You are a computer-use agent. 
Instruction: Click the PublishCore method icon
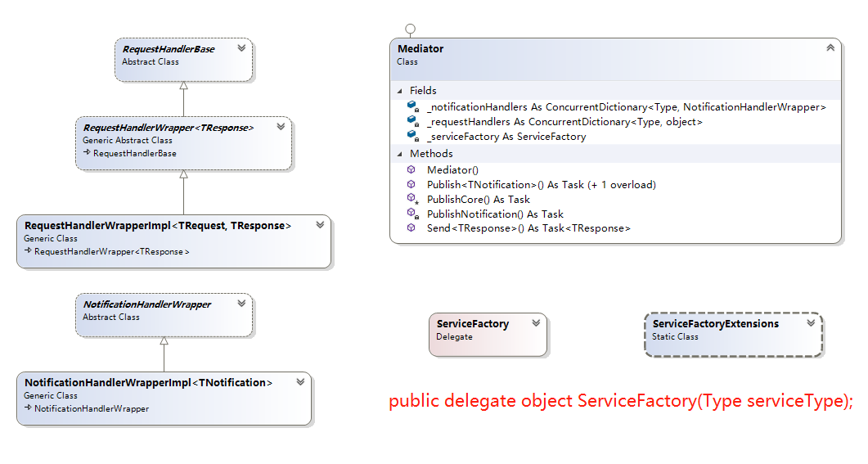tap(412, 199)
